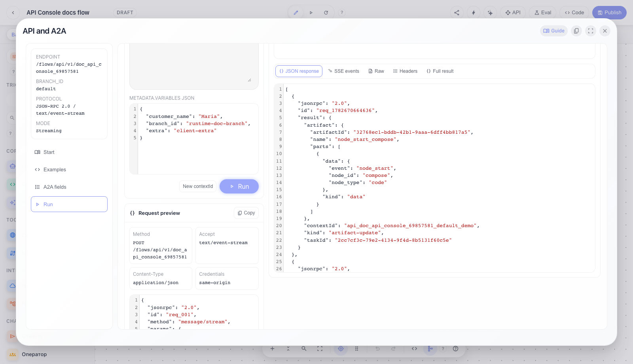Open the Raw response tab
633x364 pixels.
click(x=376, y=71)
